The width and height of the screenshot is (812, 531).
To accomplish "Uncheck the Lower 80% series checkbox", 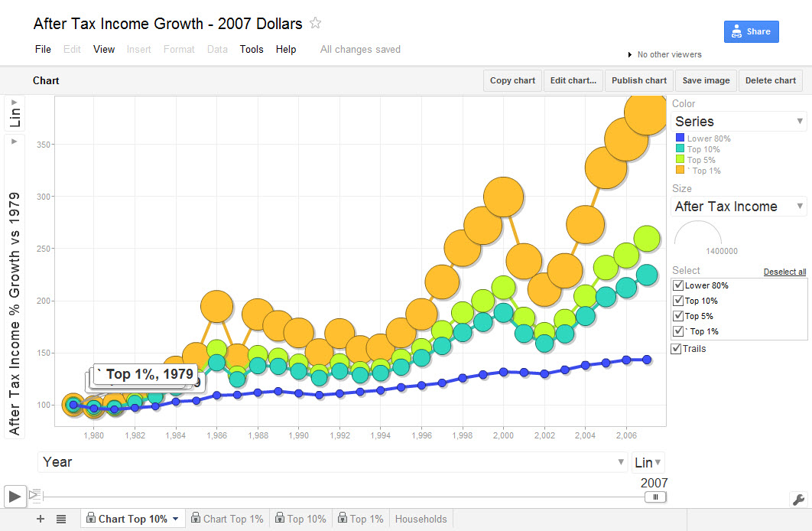I will tap(677, 285).
